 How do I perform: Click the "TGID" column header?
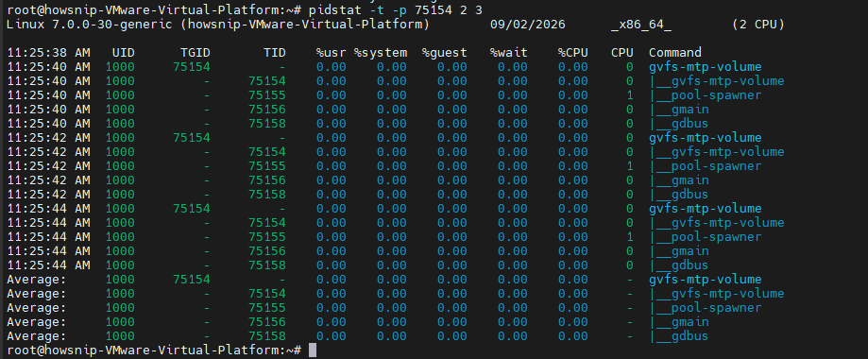195,53
